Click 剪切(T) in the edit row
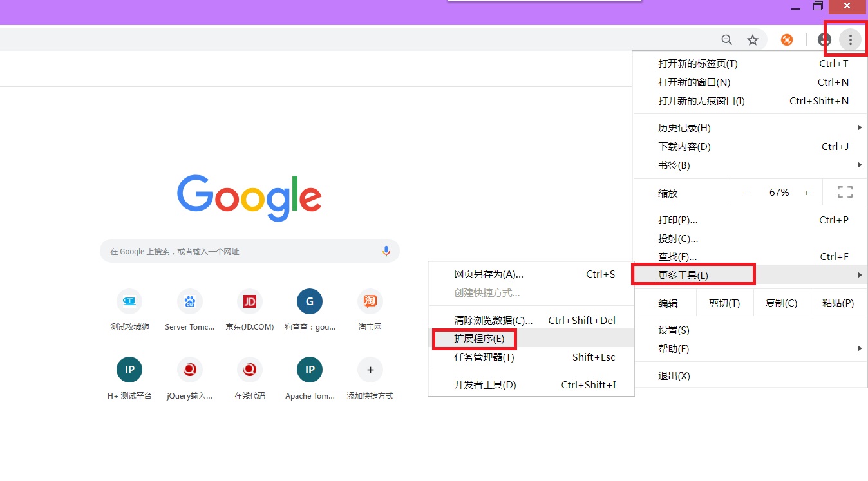The width and height of the screenshot is (868, 481). click(724, 303)
